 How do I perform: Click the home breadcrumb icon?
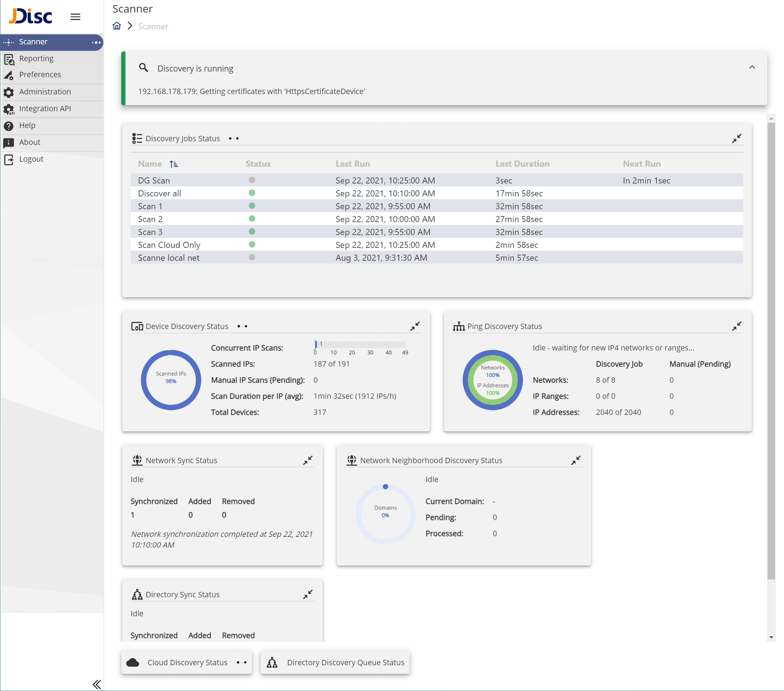(x=117, y=26)
